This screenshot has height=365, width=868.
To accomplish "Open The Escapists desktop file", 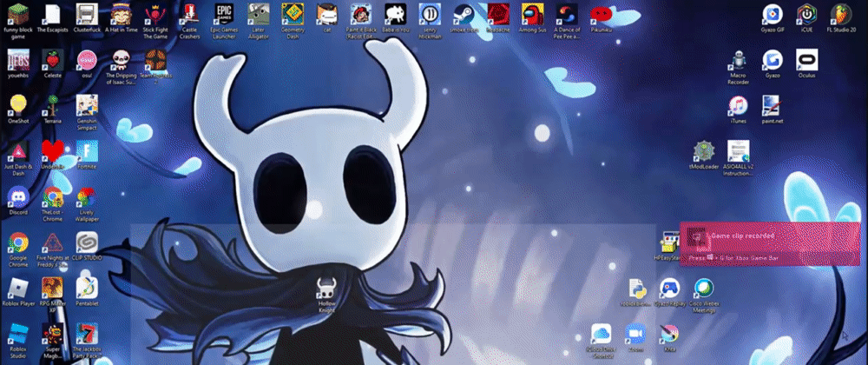I will pos(53,19).
